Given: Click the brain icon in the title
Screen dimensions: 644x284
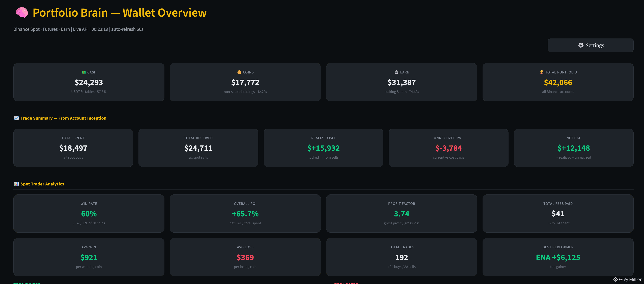Looking at the screenshot, I should point(22,13).
